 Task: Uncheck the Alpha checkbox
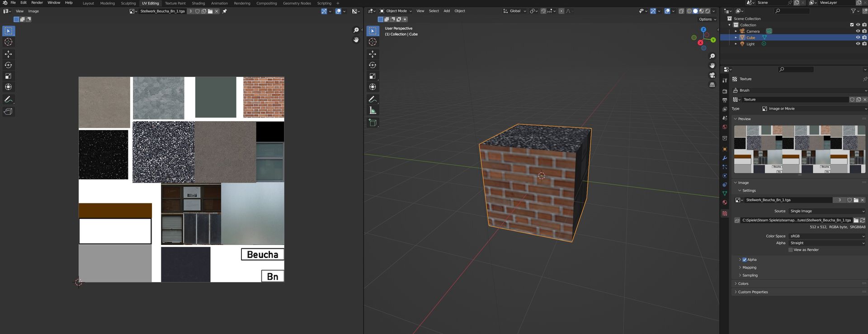tap(744, 260)
